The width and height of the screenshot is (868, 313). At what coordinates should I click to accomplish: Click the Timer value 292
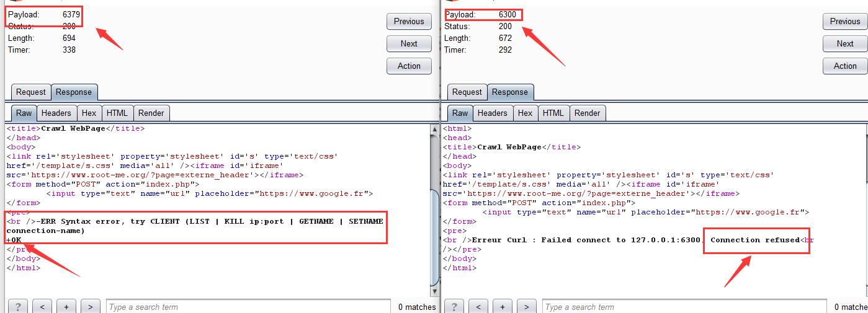coord(505,50)
